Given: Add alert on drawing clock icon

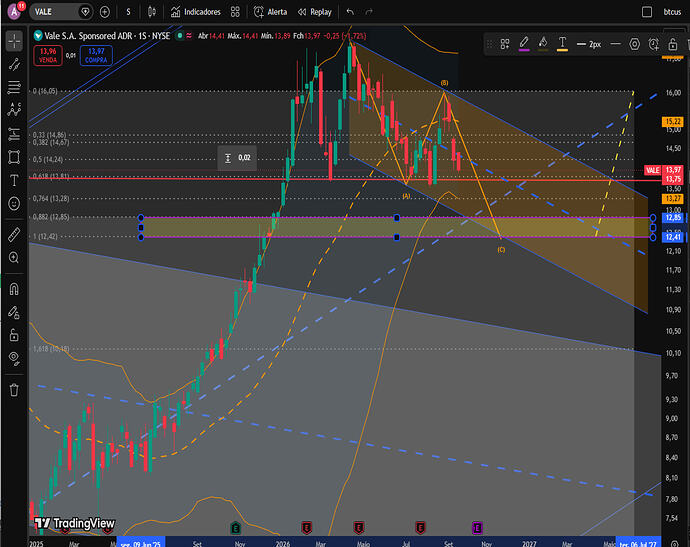Looking at the screenshot, I should tap(653, 44).
